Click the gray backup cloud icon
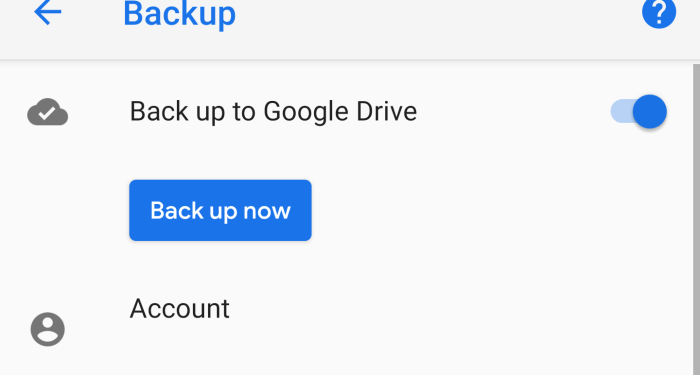Screen dimensions: 700x375 click(x=48, y=112)
